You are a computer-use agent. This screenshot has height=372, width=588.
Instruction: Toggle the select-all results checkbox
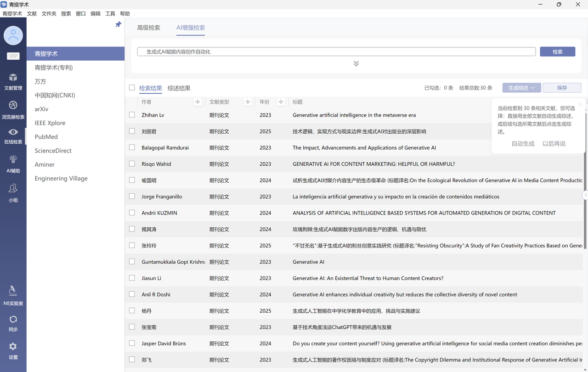(132, 88)
